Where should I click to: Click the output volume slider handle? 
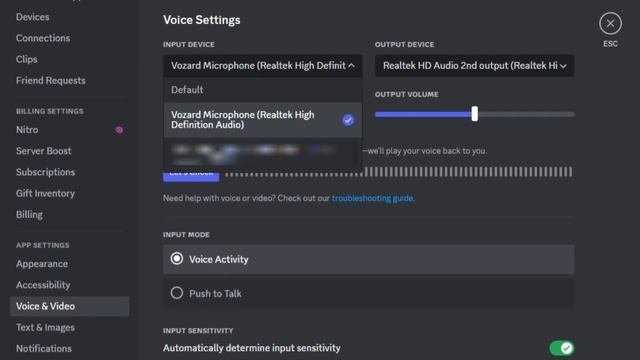[474, 114]
